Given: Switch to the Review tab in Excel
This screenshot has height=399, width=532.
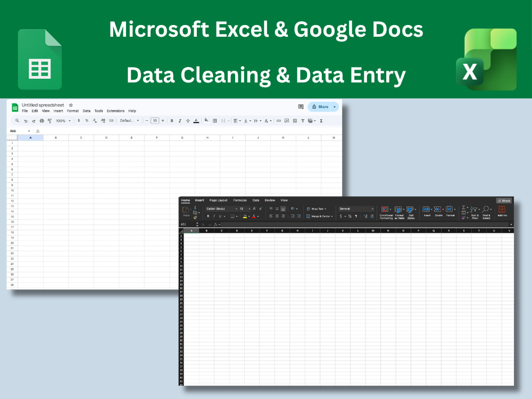Looking at the screenshot, I should click(270, 200).
